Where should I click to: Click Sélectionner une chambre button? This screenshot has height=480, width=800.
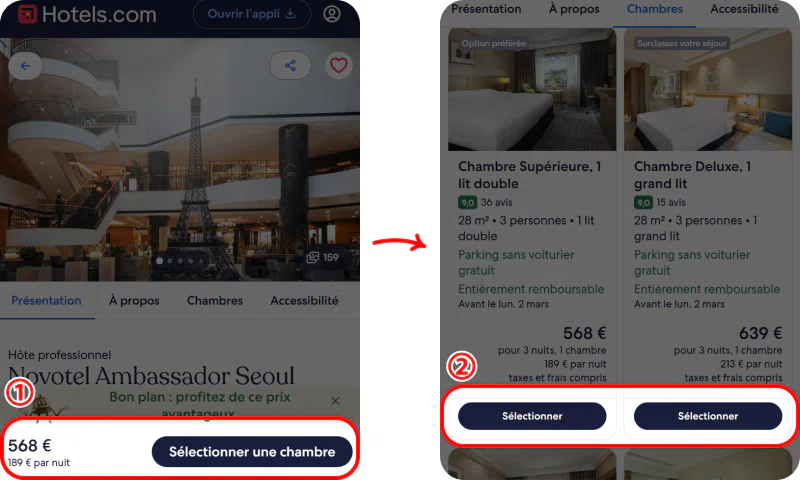[252, 451]
